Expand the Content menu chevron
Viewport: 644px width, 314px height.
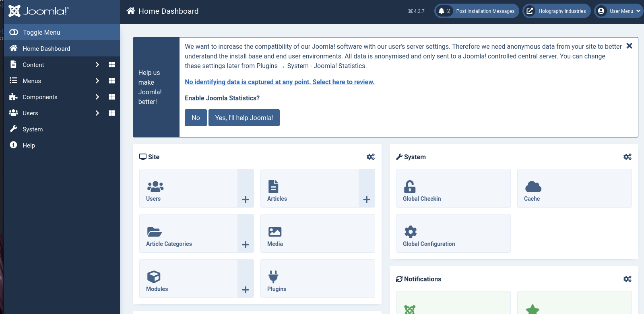97,64
